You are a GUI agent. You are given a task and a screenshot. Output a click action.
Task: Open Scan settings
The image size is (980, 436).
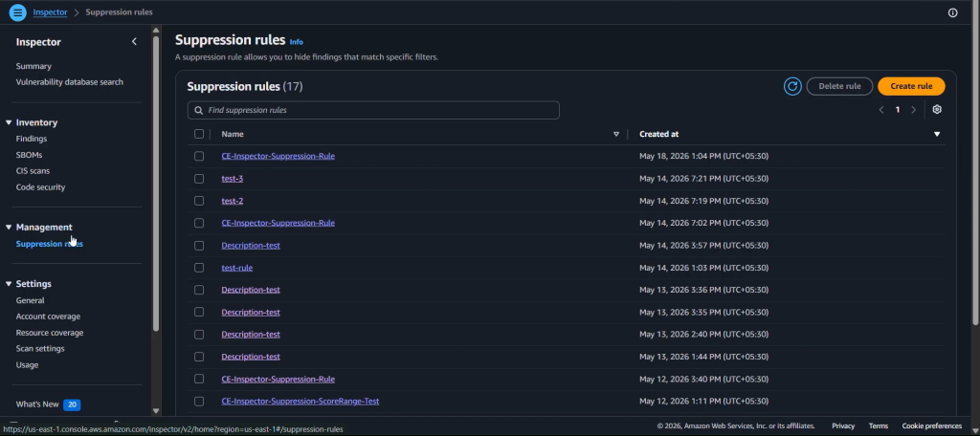(40, 349)
